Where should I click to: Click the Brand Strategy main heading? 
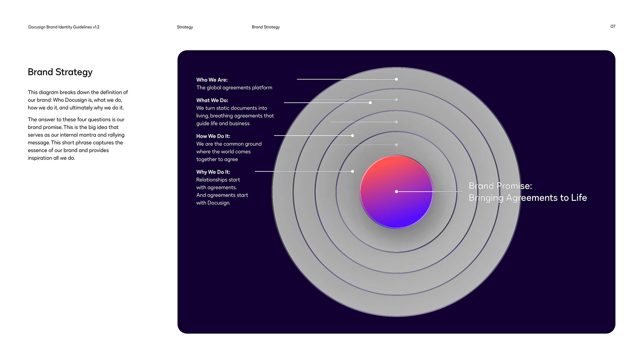click(60, 72)
